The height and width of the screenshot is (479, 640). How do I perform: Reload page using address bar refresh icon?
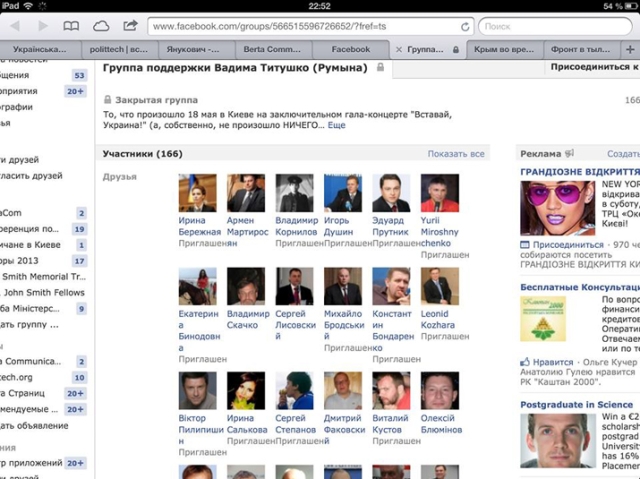(465, 26)
